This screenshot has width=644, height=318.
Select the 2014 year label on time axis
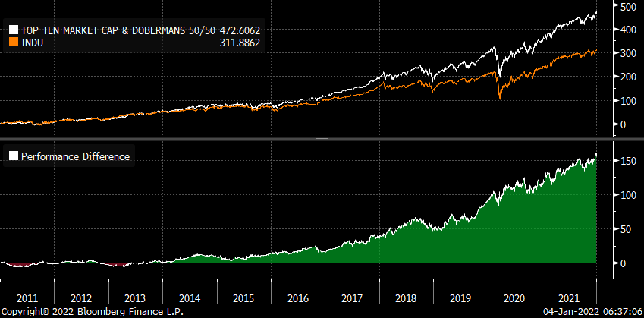pos(190,297)
